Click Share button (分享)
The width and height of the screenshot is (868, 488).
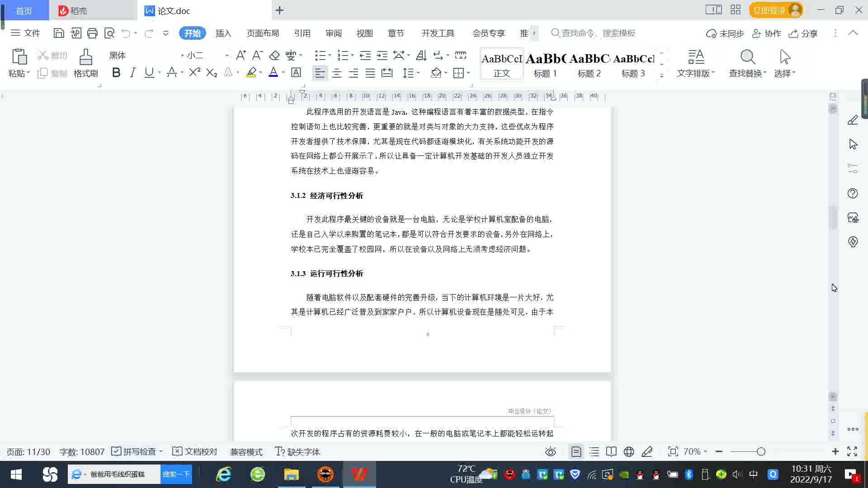click(803, 33)
